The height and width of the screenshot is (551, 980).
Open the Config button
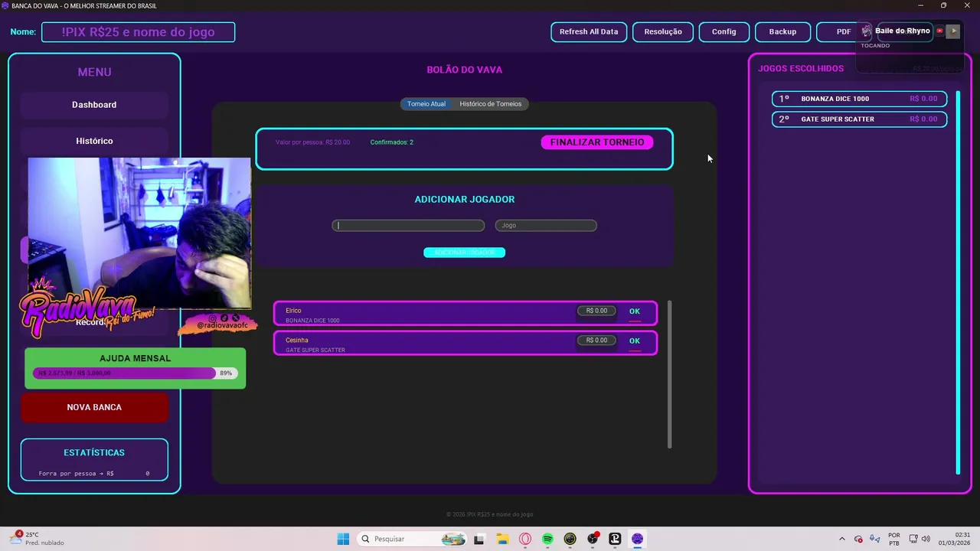pyautogui.click(x=724, y=32)
